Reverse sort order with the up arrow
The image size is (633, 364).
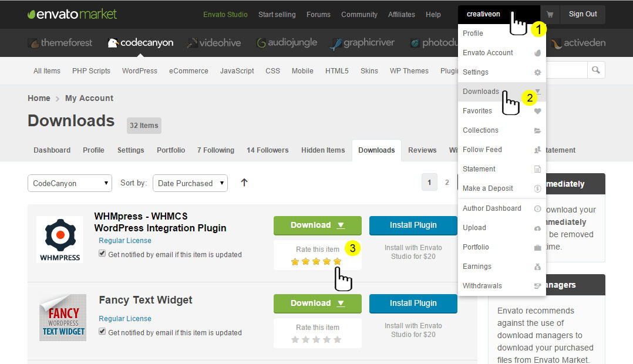(x=244, y=183)
